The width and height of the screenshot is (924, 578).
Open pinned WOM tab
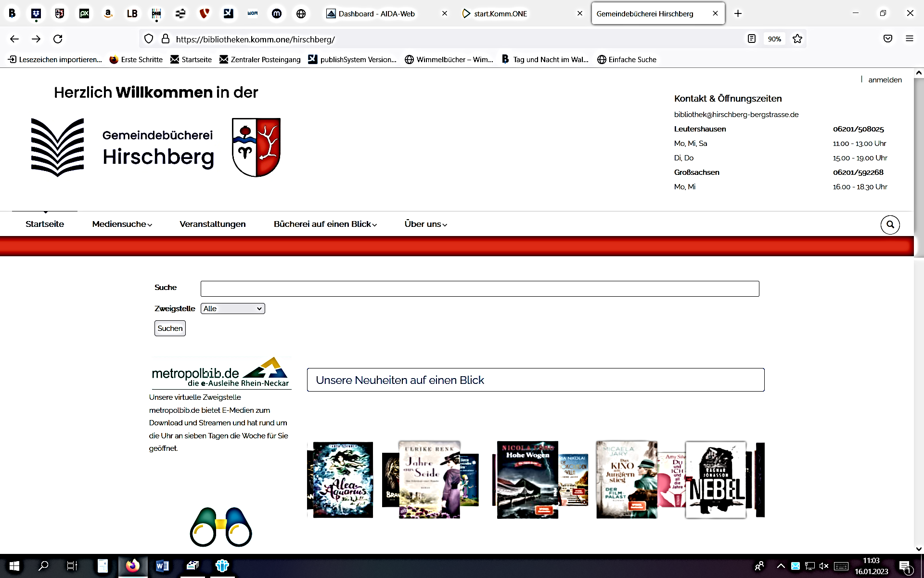(253, 13)
